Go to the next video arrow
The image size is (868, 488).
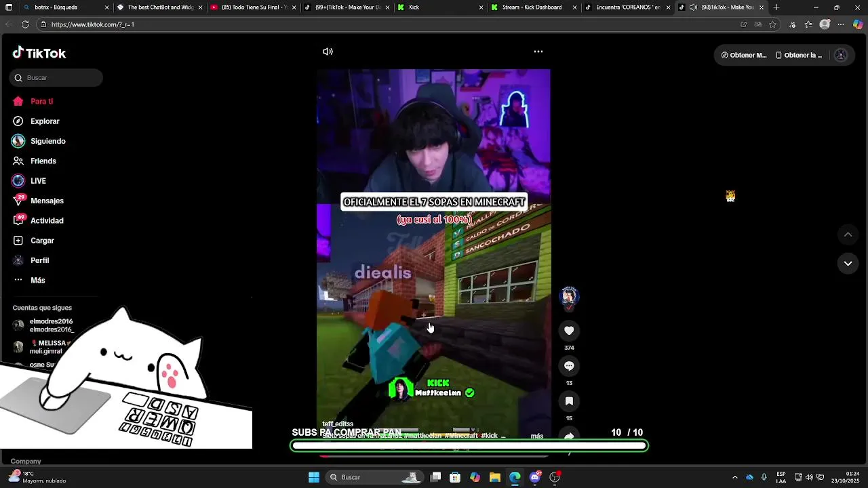pos(848,264)
